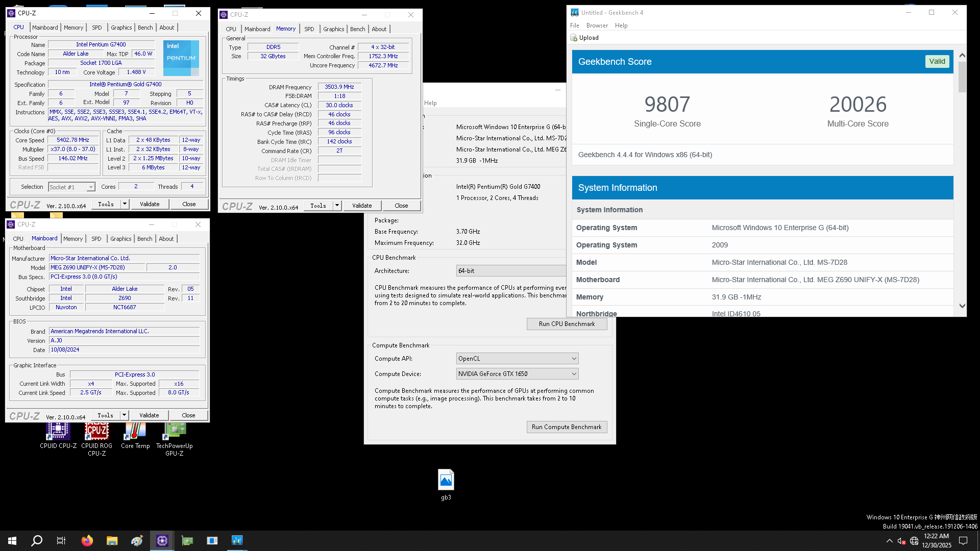Click the MEG Z690 UNIFY-X model field
Image resolution: width=980 pixels, height=551 pixels.
(97, 267)
